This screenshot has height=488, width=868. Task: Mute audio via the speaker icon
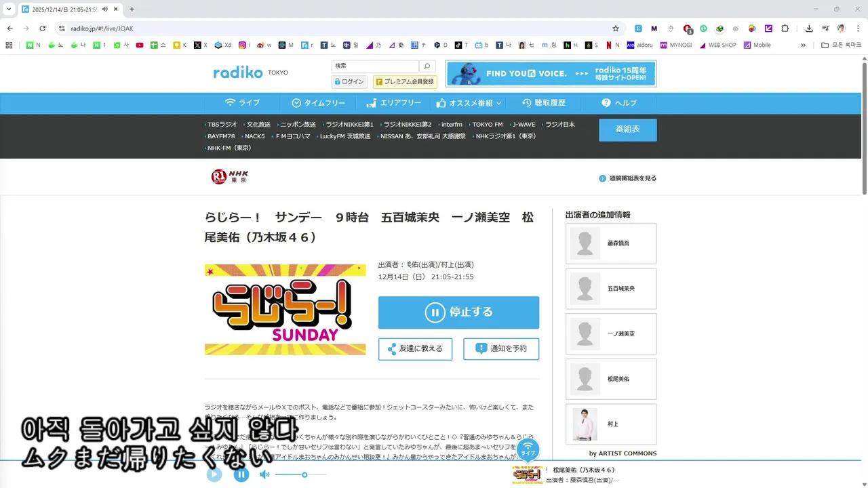[x=264, y=474]
